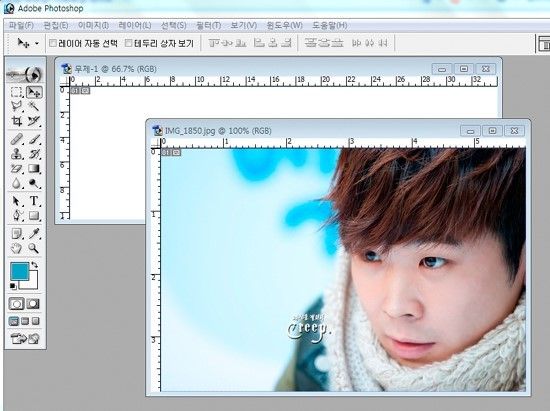This screenshot has width=550, height=411.
Task: Switch to Standard edit mode
Action: 16,304
